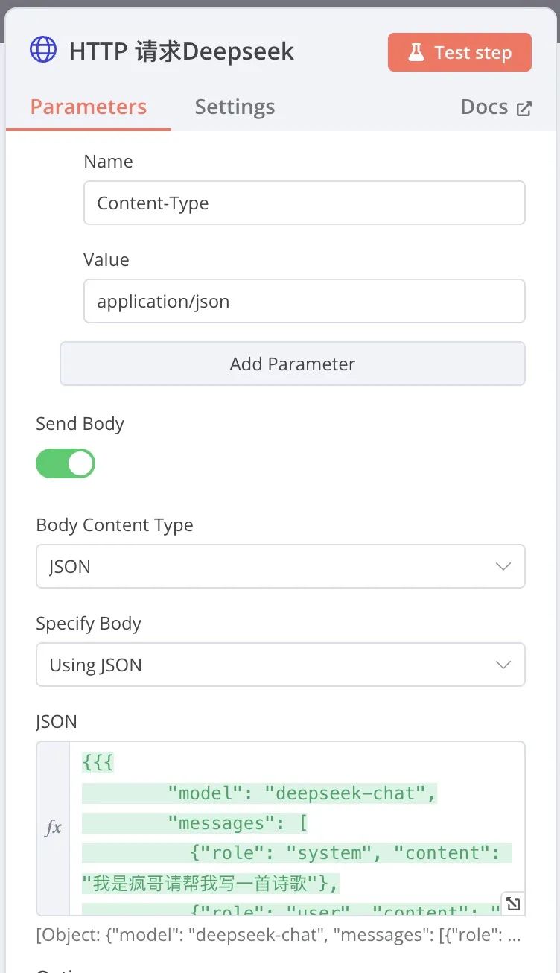Click the chevron arrow on Specify Body
The width and height of the screenshot is (560, 973).
coord(503,665)
